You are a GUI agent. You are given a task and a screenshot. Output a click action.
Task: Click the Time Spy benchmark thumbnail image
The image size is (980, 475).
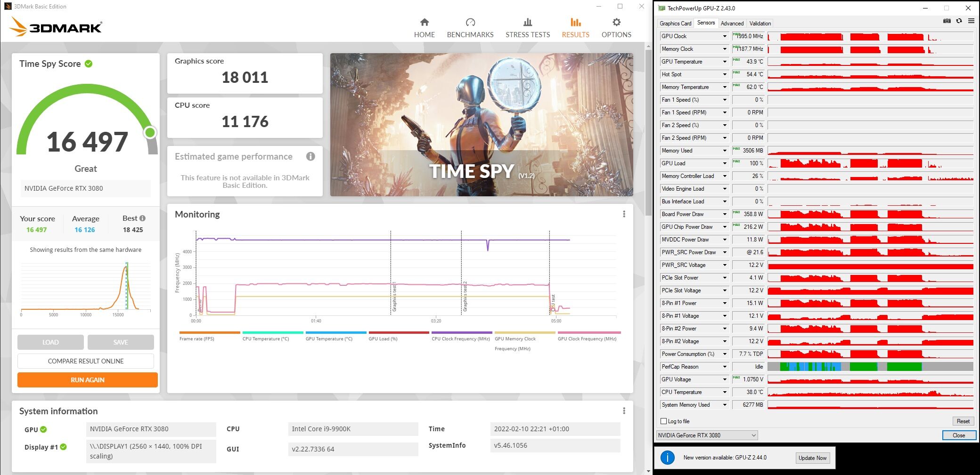point(482,125)
